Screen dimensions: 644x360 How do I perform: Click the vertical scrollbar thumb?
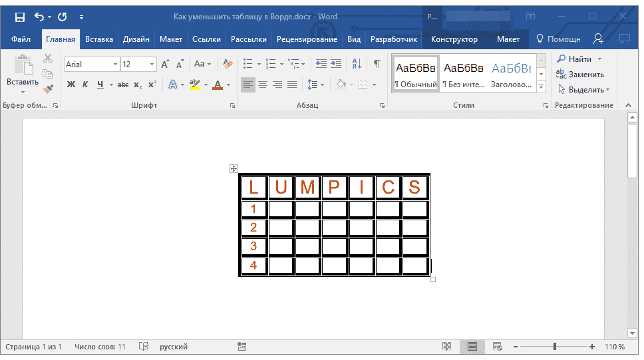(632, 151)
